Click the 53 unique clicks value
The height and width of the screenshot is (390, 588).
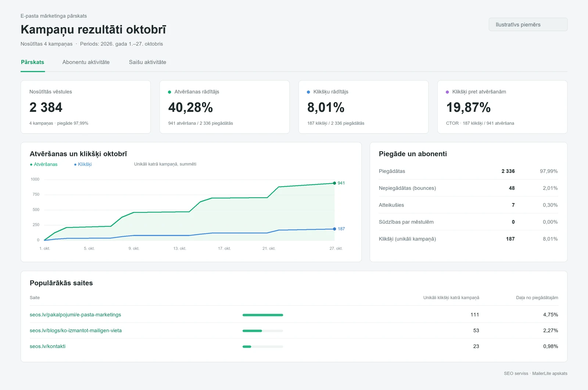click(x=476, y=330)
